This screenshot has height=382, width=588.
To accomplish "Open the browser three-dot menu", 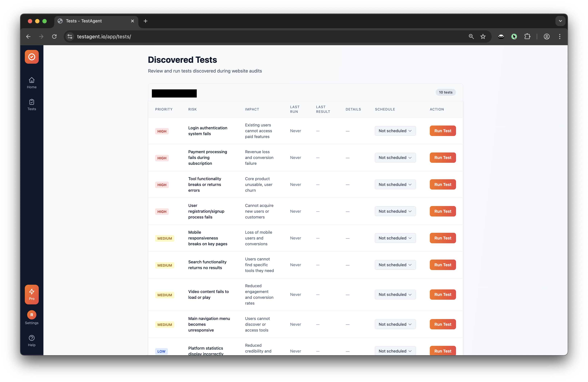I will coord(560,37).
